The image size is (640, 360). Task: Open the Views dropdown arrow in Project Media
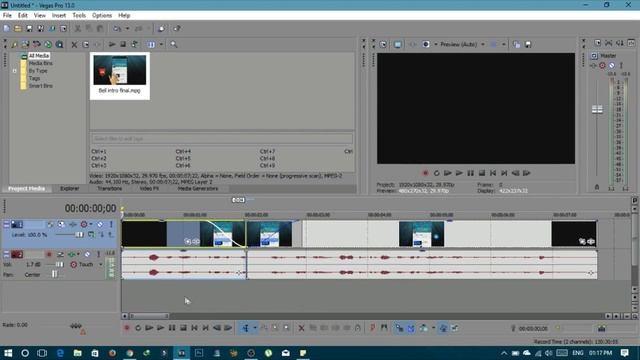coord(161,44)
